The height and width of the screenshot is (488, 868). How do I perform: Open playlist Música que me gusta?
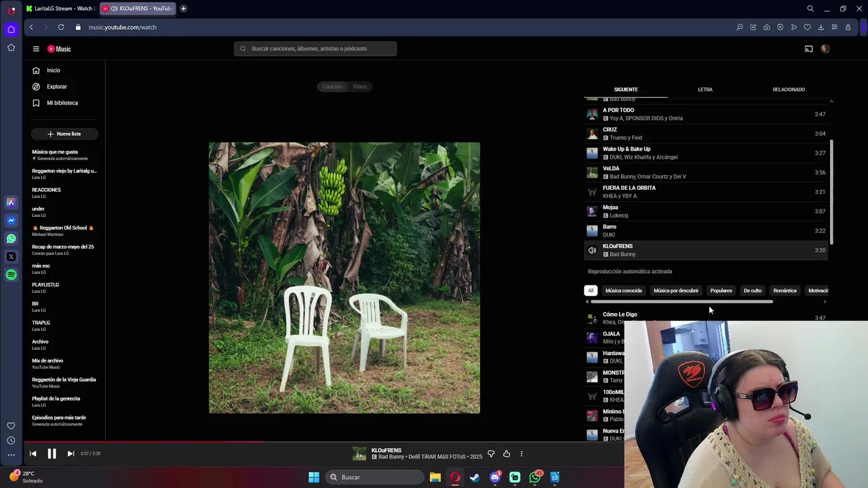(x=65, y=155)
